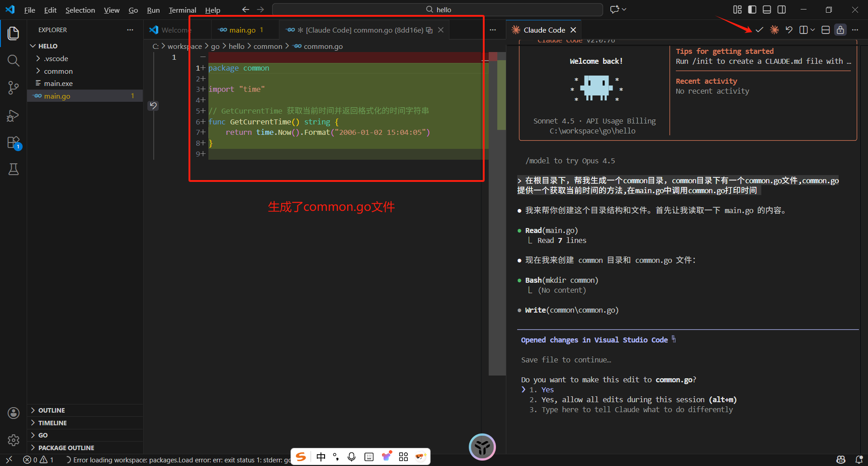Open the Accounts menu icon
868x466 pixels.
14,413
